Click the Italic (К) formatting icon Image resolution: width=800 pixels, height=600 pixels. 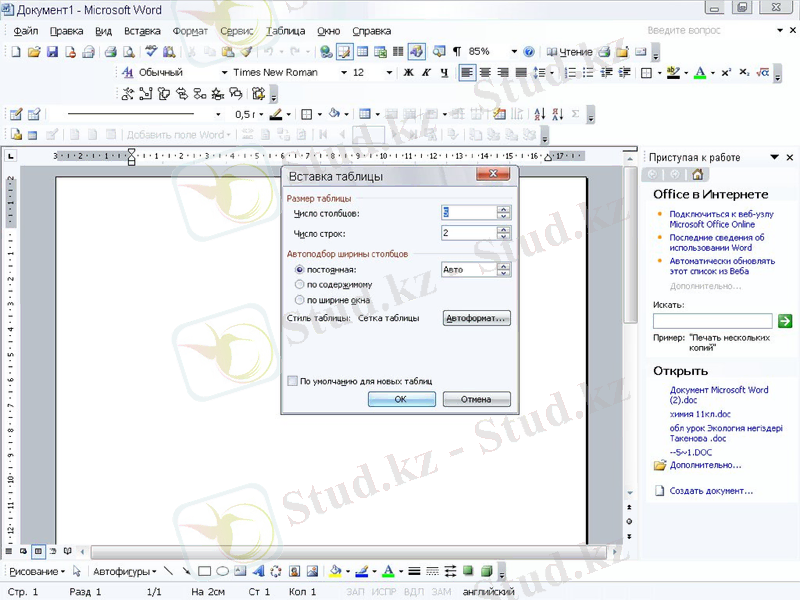(x=425, y=73)
